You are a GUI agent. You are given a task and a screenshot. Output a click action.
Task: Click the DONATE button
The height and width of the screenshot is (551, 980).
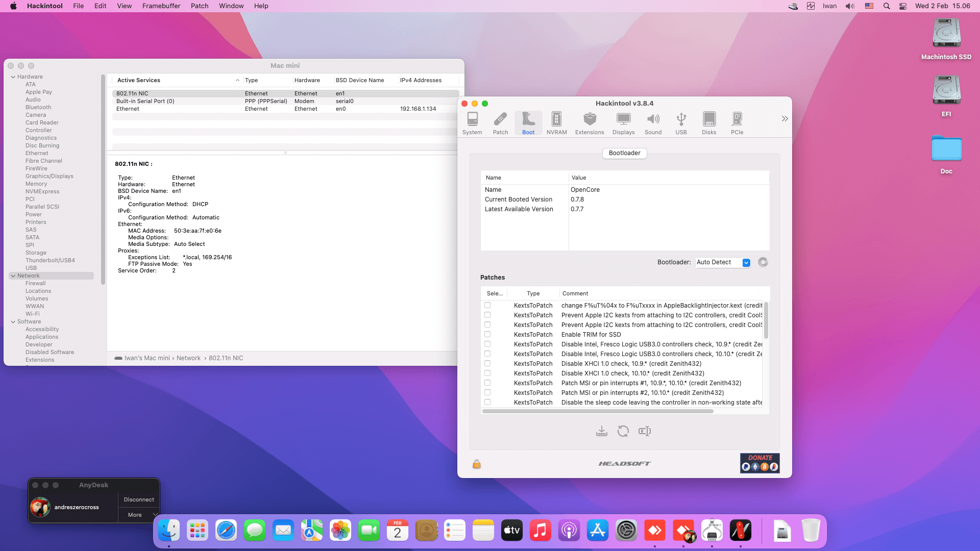(x=759, y=463)
